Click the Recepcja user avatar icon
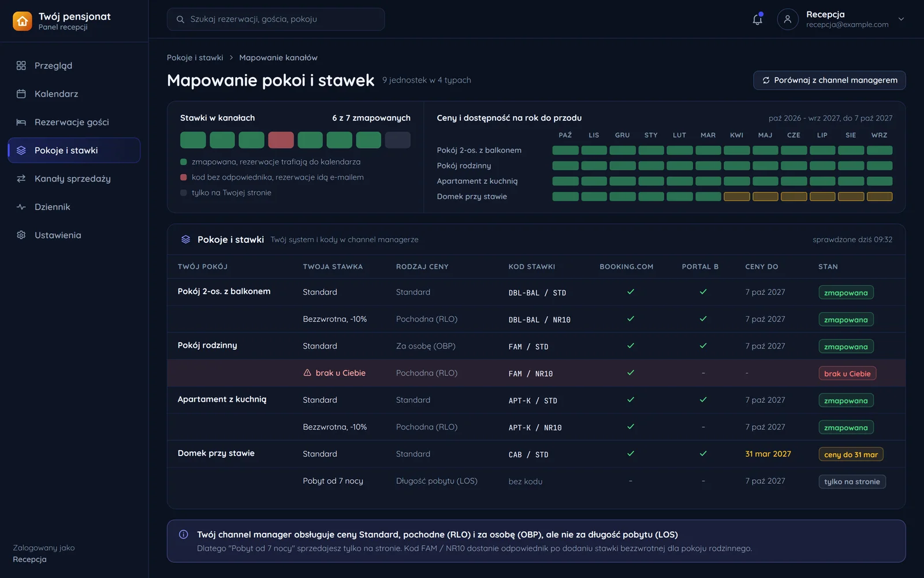This screenshot has width=924, height=578. pos(788,19)
